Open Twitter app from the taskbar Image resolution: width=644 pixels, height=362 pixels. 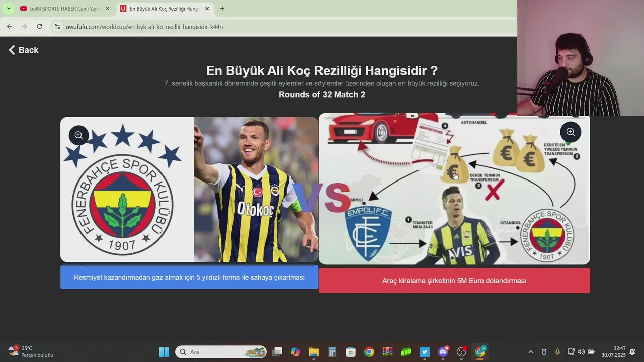coord(425,352)
